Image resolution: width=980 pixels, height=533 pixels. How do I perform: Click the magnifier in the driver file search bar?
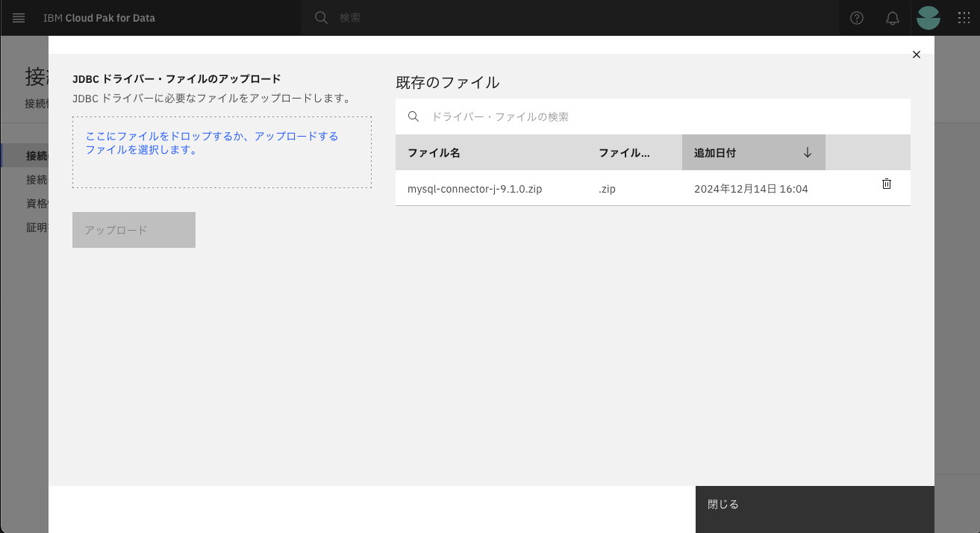coord(413,116)
